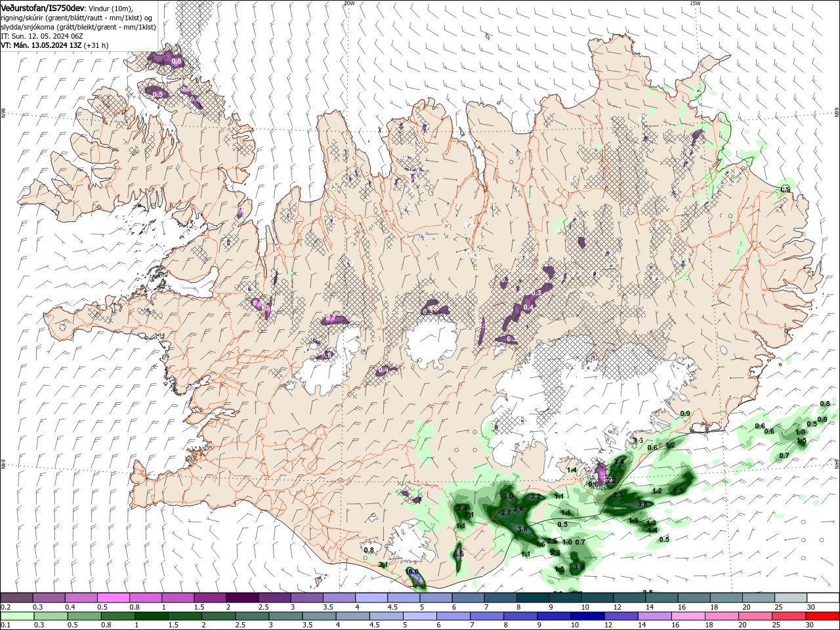Image resolution: width=840 pixels, height=630 pixels.
Task: Click the 10.0 precipitation value on the south coast
Action: pyautogui.click(x=411, y=572)
